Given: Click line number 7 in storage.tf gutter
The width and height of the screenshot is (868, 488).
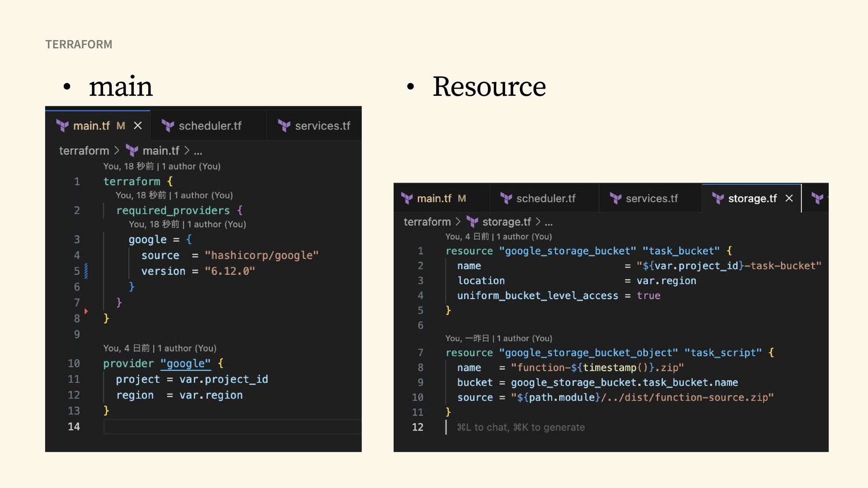Looking at the screenshot, I should pos(420,353).
